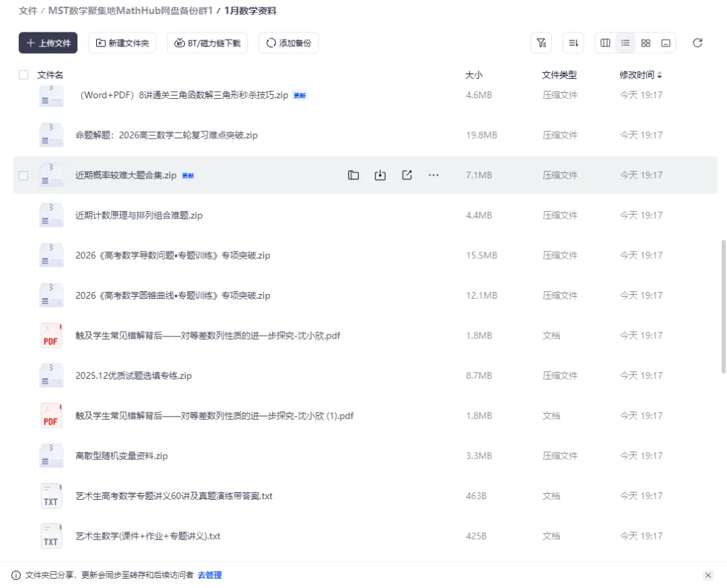Open more actions with the ellipsis icon
Image resolution: width=727 pixels, height=588 pixels.
point(434,175)
